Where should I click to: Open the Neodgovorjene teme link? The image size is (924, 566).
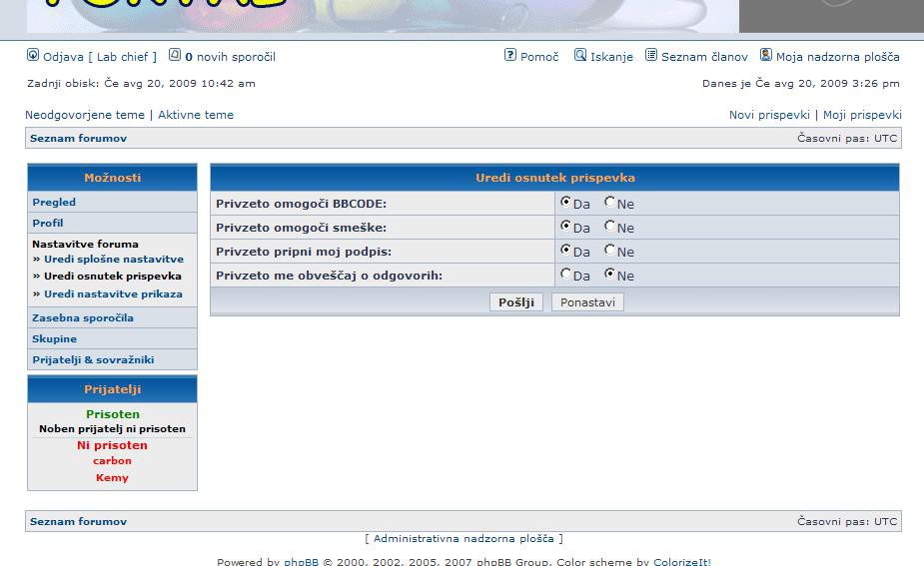[85, 115]
